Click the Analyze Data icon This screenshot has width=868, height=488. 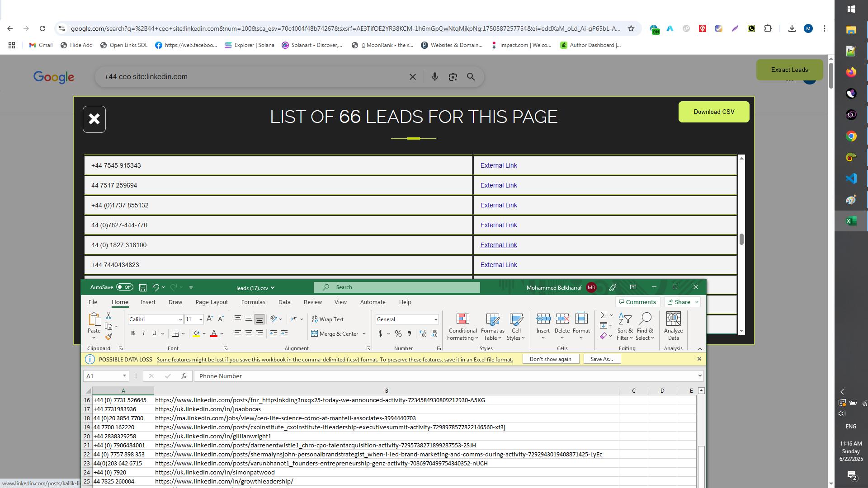673,319
